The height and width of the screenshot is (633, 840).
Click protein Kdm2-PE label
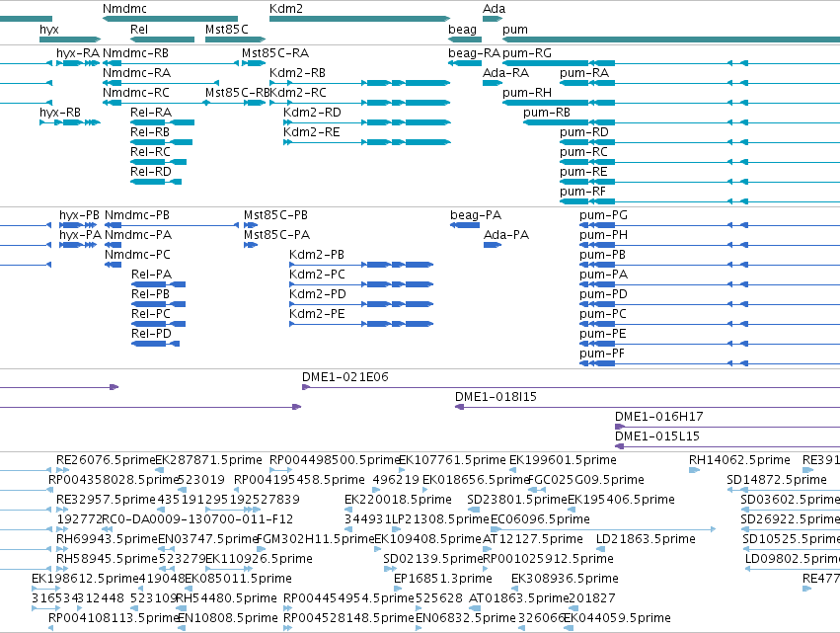(x=317, y=314)
